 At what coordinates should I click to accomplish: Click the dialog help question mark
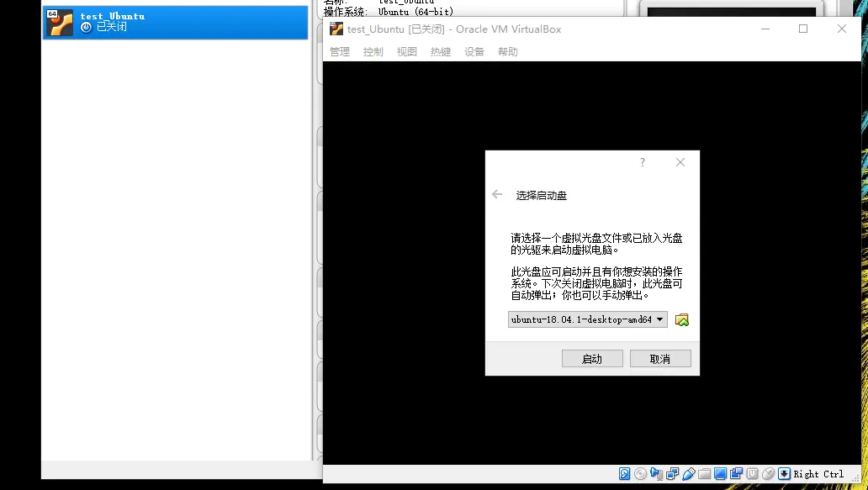tap(642, 162)
